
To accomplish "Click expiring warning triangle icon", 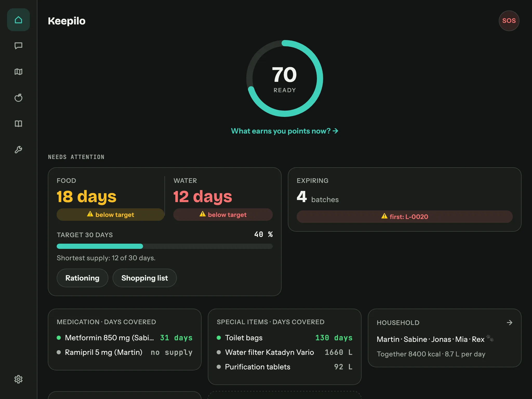I will pyautogui.click(x=384, y=216).
